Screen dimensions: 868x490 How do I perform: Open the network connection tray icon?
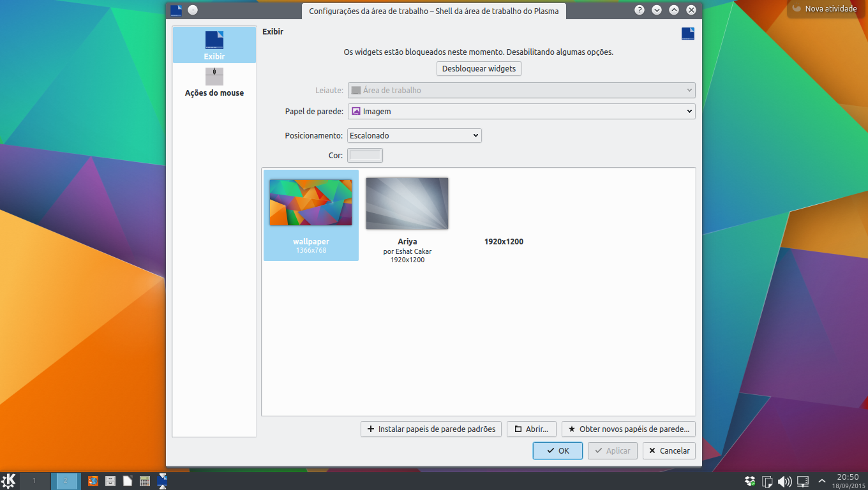tap(803, 480)
